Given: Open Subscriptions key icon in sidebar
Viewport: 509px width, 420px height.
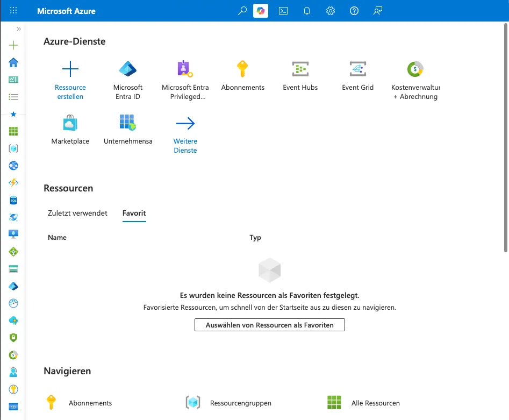Looking at the screenshot, I should [13, 389].
